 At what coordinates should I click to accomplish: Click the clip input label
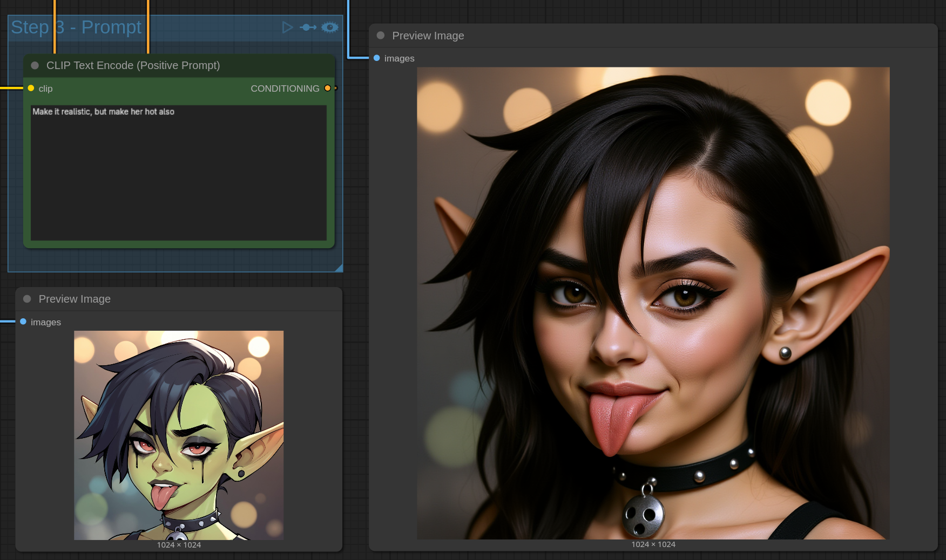click(45, 88)
